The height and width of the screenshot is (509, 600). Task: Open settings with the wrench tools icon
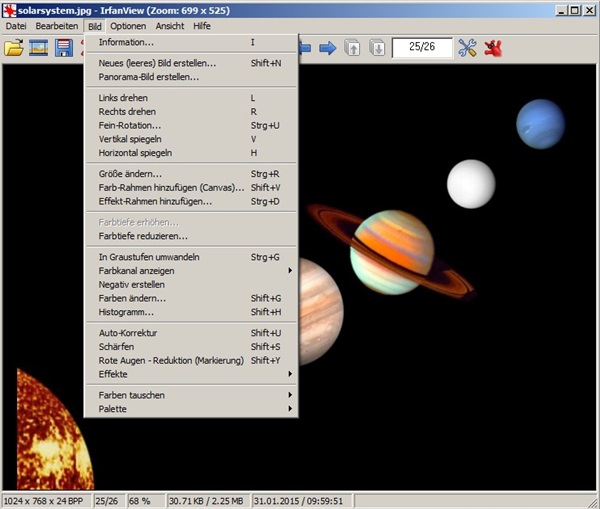point(467,48)
